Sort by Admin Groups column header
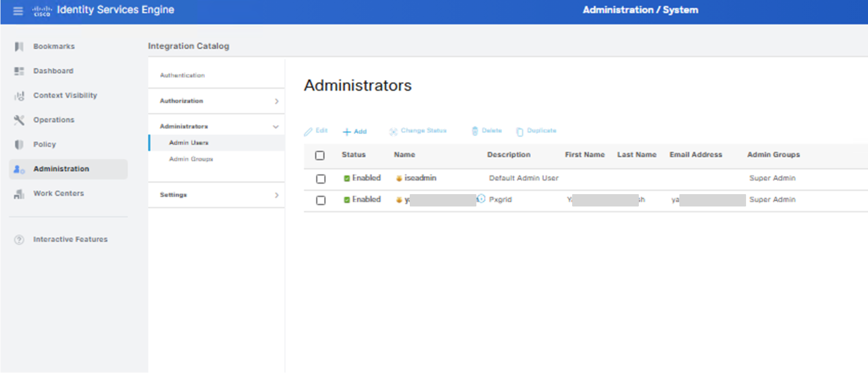Screen dimensions: 868x373 click(774, 155)
